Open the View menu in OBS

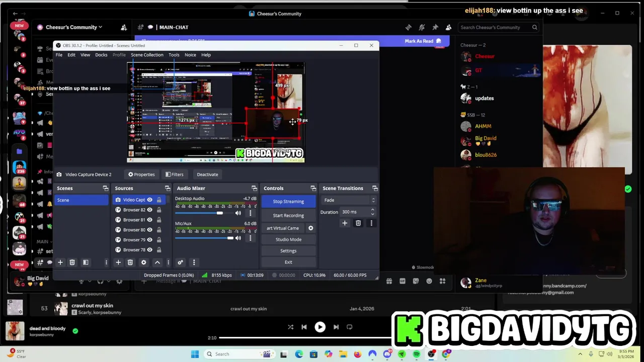[x=86, y=55]
